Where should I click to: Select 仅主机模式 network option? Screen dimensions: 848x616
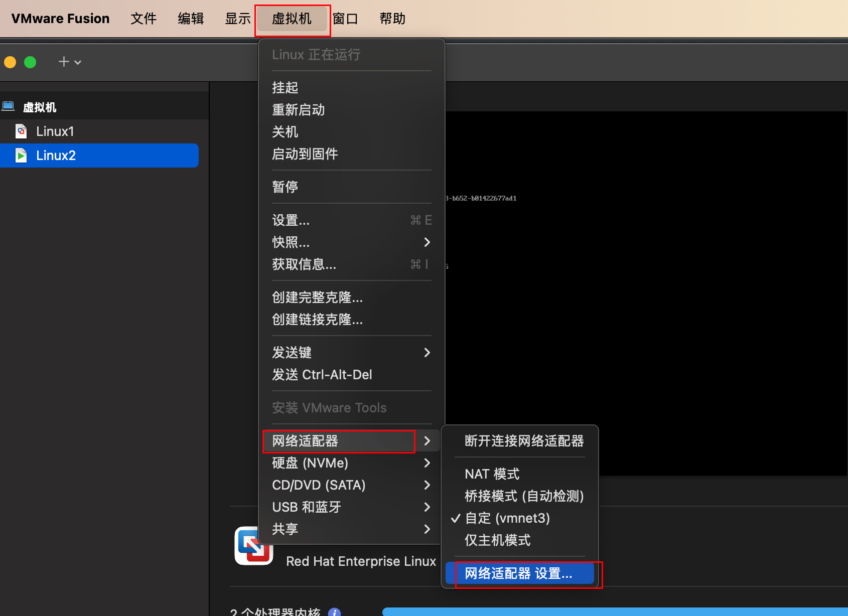[520, 540]
